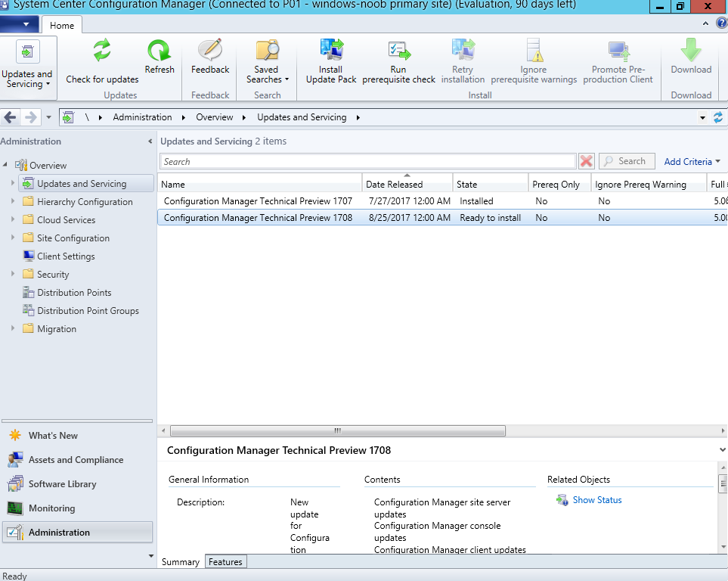Select Configuration Manager Technical Preview 1708 row
Image resolution: width=728 pixels, height=581 pixels.
pyautogui.click(x=442, y=218)
